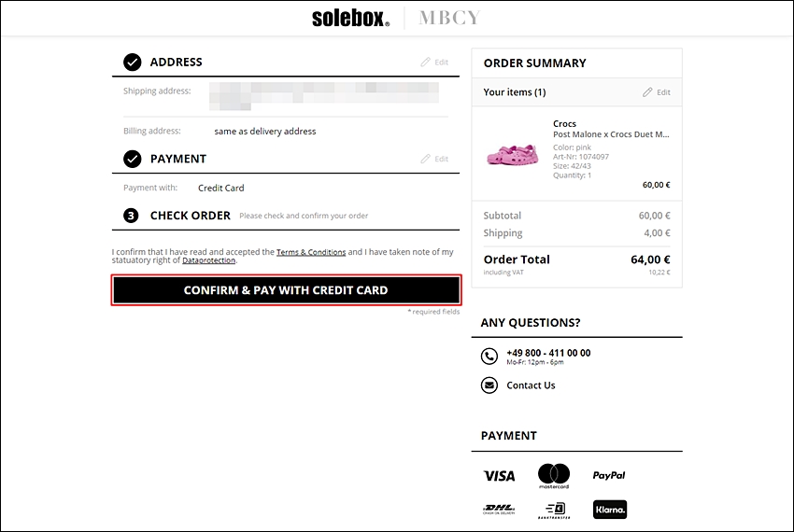Edit the shipping address section
The height and width of the screenshot is (532, 794).
tap(434, 63)
